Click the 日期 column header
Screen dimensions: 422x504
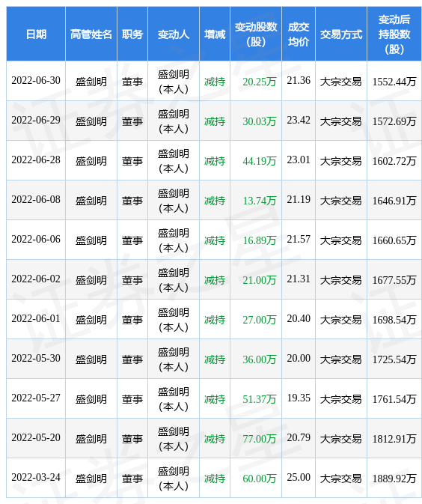[x=36, y=34]
